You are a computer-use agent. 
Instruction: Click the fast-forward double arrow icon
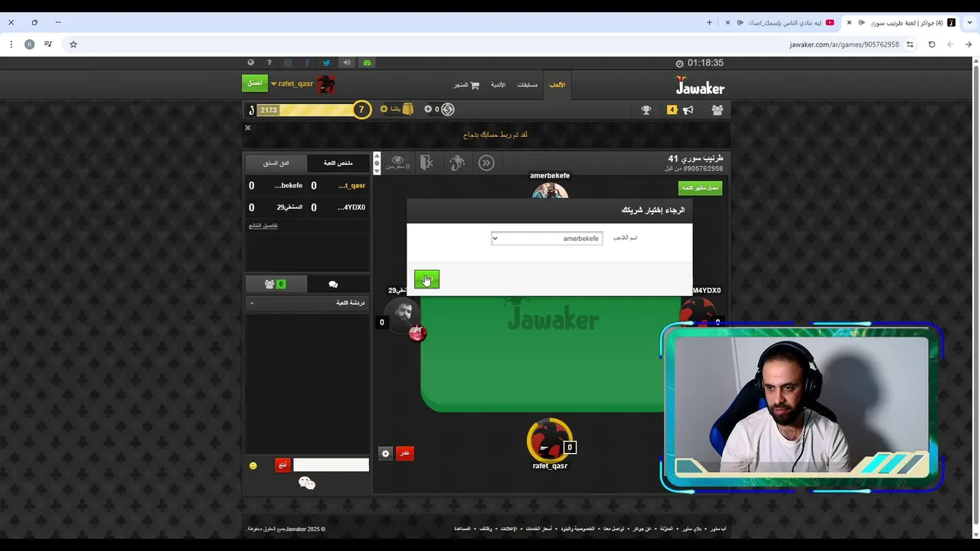tap(486, 162)
